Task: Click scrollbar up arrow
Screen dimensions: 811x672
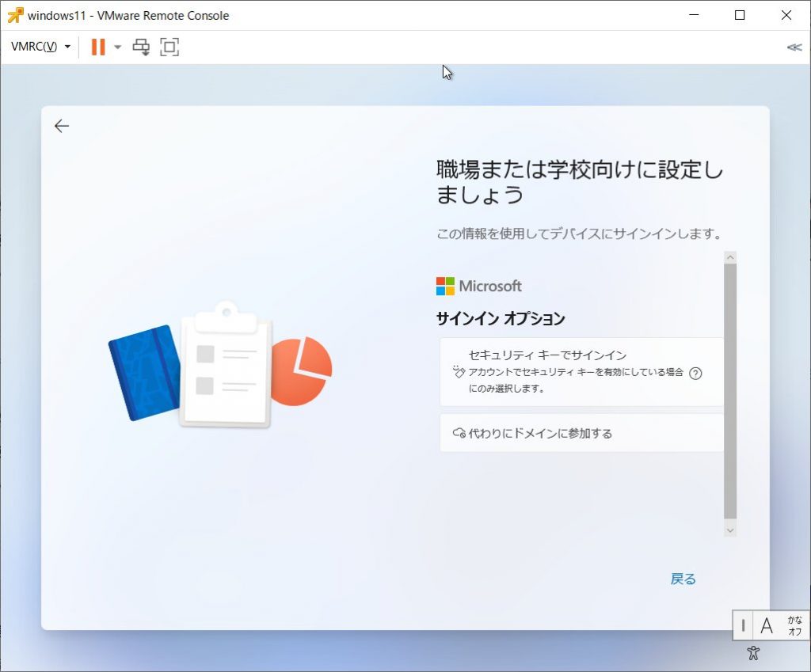Action: [729, 257]
